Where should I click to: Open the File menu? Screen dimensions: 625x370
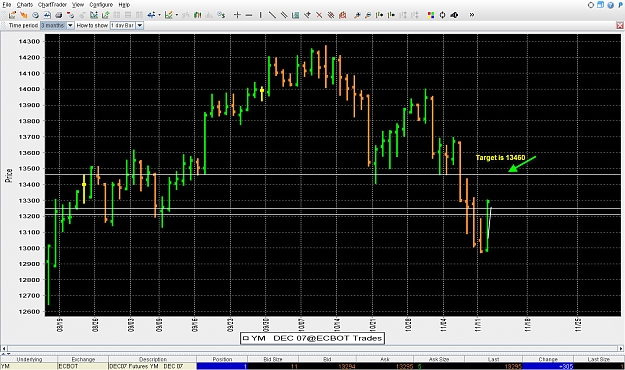[6, 4]
